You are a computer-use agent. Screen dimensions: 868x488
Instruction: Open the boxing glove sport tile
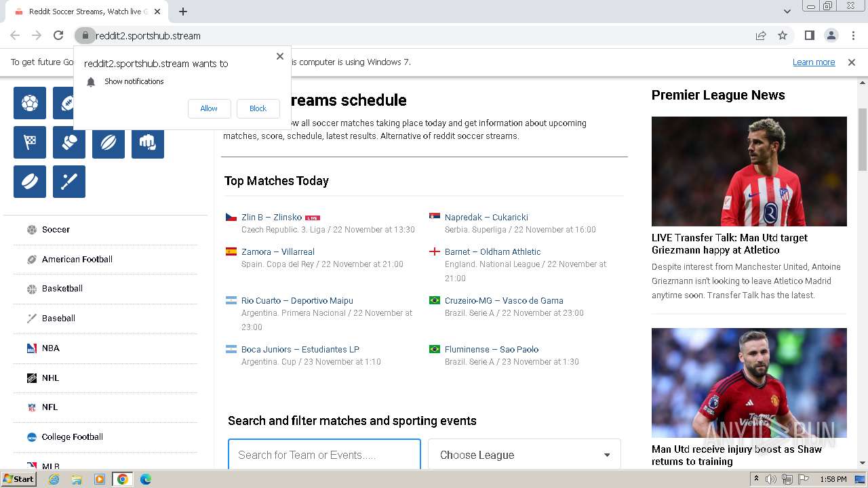[69, 142]
